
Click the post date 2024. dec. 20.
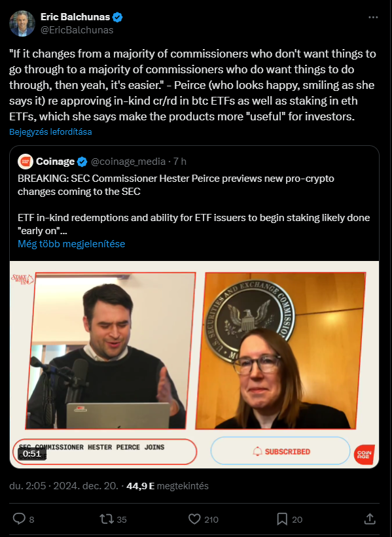(x=86, y=486)
